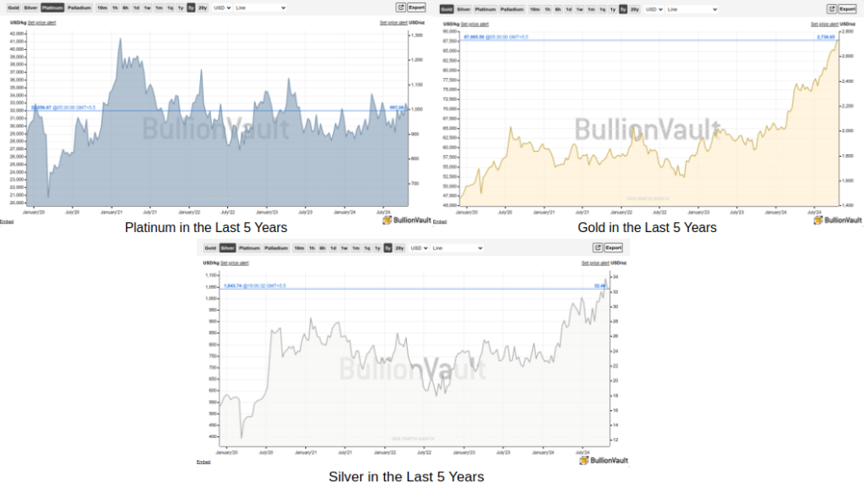
Task: Switch the Silver chart to Palladium
Action: tap(276, 248)
